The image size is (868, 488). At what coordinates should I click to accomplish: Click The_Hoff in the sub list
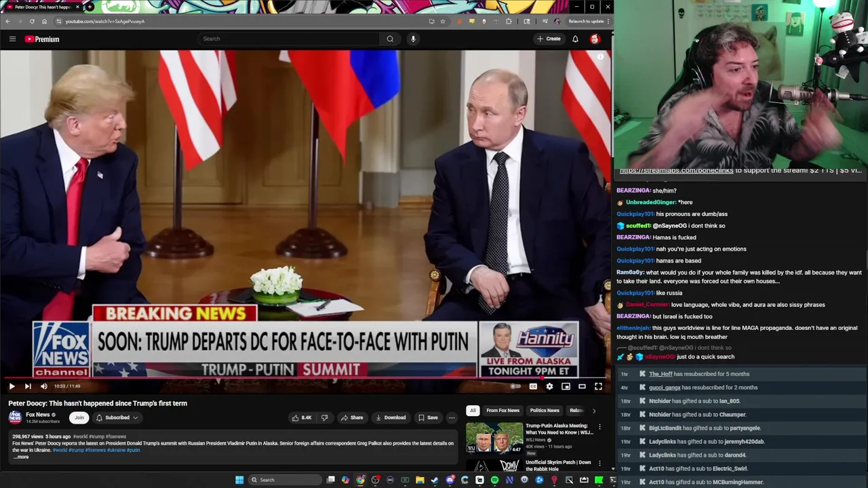tap(660, 374)
